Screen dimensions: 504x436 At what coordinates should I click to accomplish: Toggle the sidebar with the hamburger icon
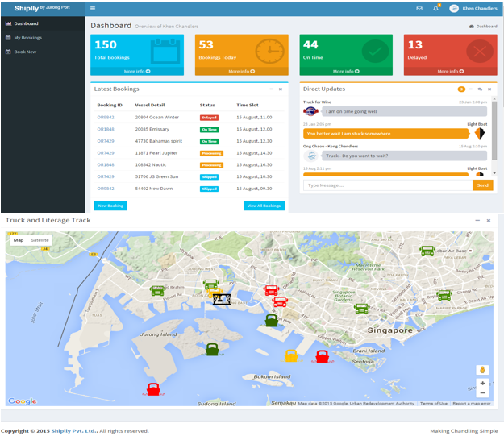tap(93, 8)
